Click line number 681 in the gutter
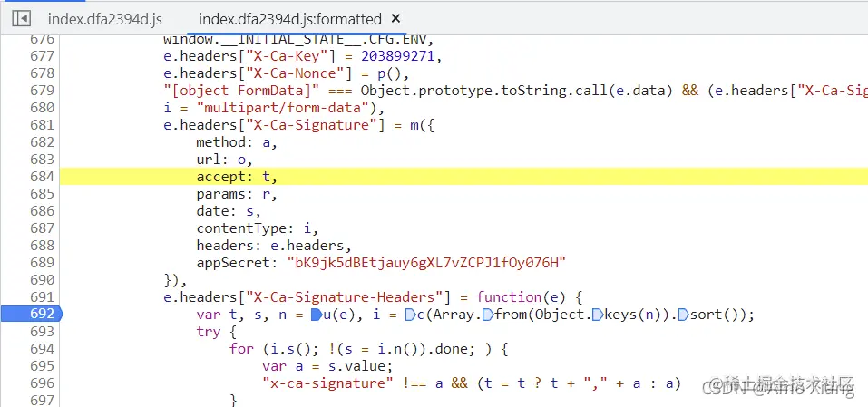The width and height of the screenshot is (868, 407). [42, 125]
